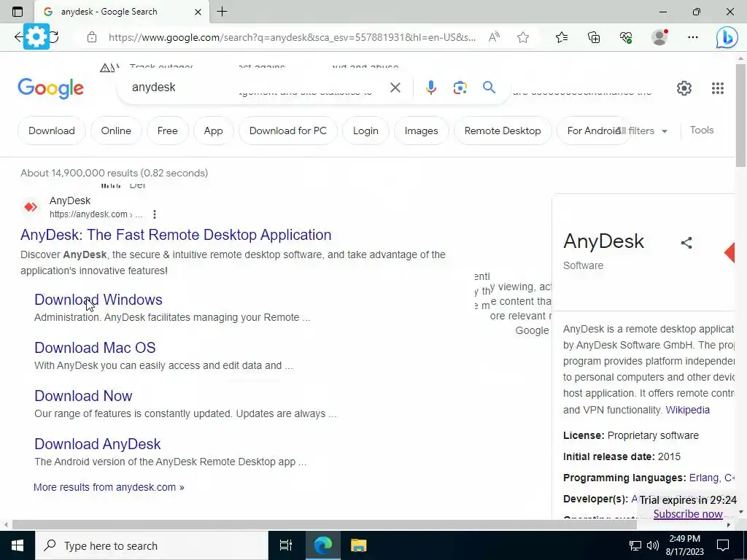
Task: Click the Edge taskbar icon
Action: (x=322, y=545)
